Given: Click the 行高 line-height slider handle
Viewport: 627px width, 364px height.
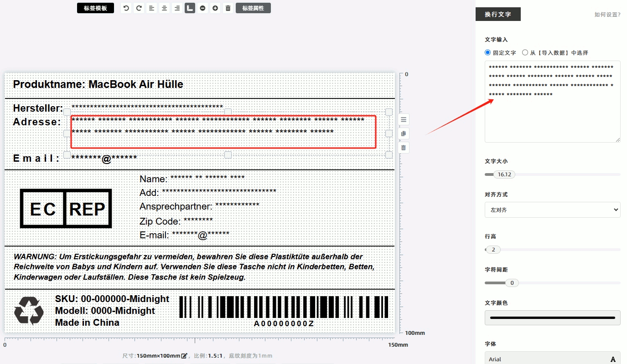Looking at the screenshot, I should coord(493,250).
